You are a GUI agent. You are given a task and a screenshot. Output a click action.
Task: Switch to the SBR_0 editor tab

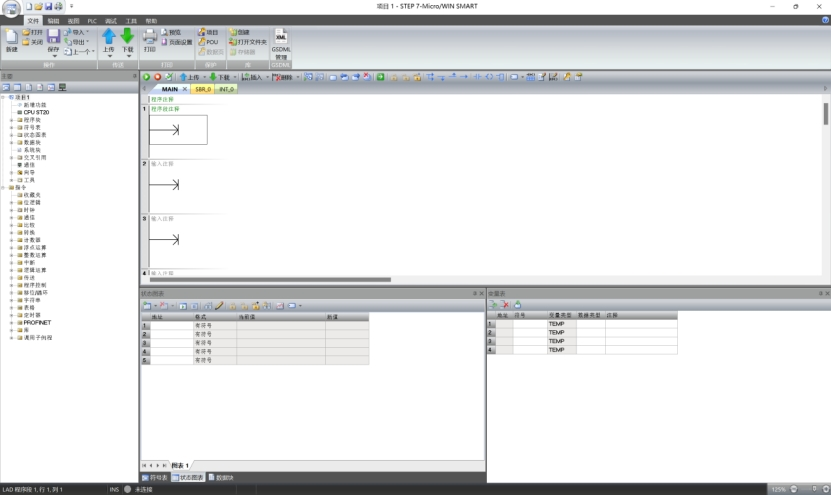point(203,89)
